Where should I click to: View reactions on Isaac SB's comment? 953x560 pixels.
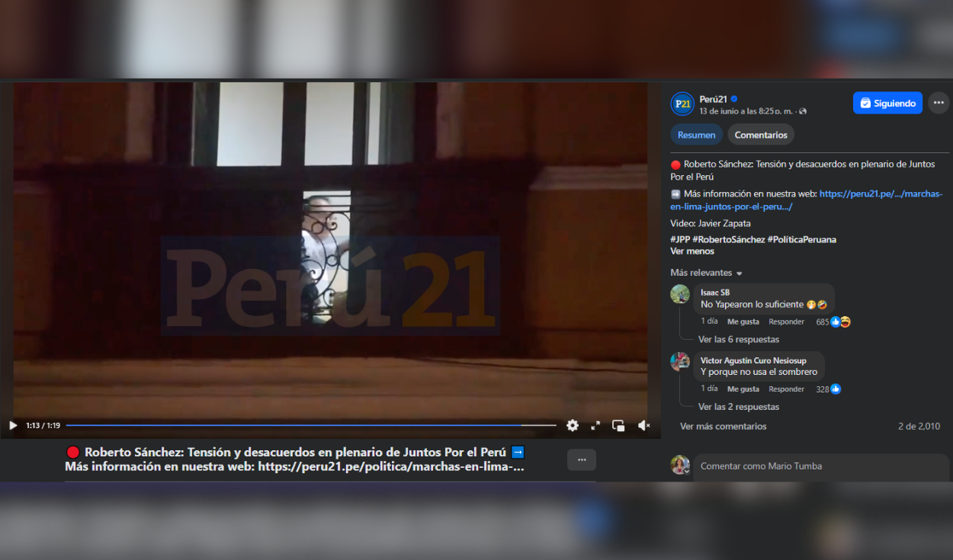[x=833, y=322]
